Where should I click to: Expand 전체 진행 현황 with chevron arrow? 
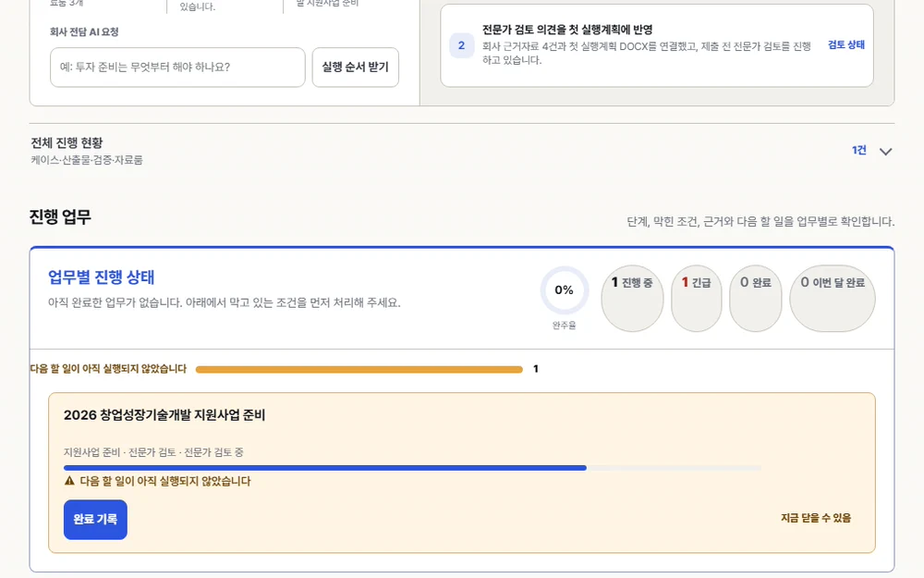pyautogui.click(x=885, y=152)
